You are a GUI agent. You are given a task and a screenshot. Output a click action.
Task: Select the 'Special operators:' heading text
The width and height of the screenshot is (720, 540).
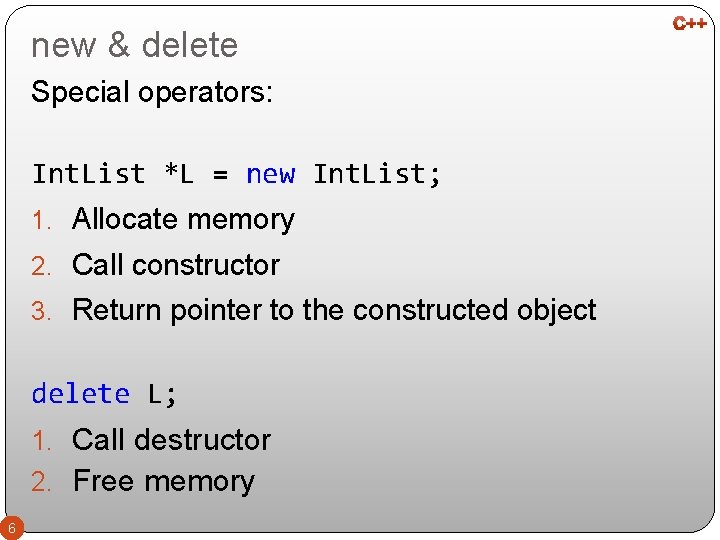tap(152, 92)
